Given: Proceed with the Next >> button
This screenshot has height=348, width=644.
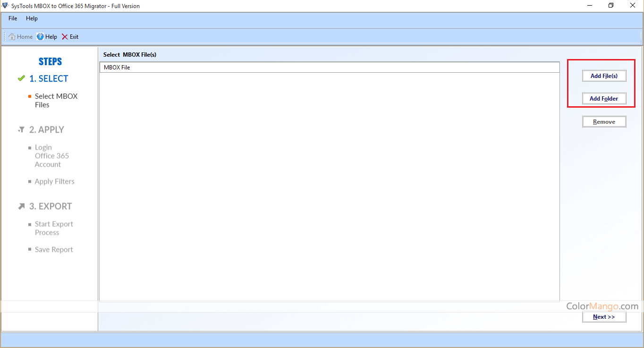Looking at the screenshot, I should coord(604,317).
